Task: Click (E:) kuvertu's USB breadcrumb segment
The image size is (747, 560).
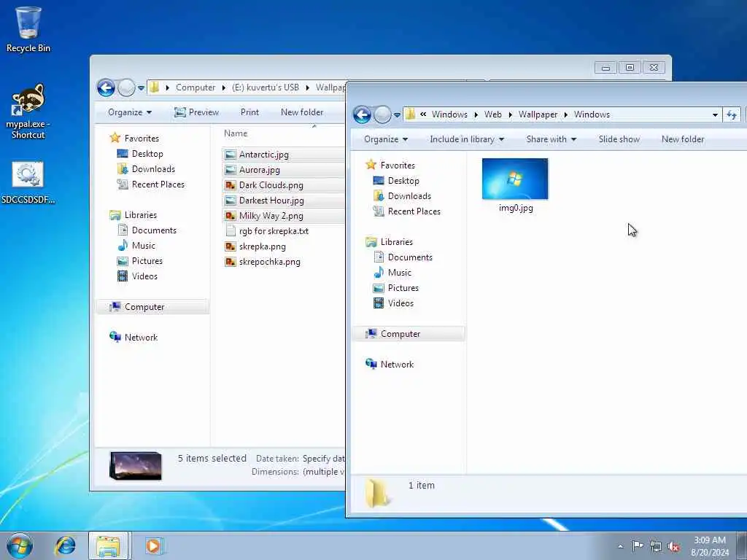Action: point(266,87)
